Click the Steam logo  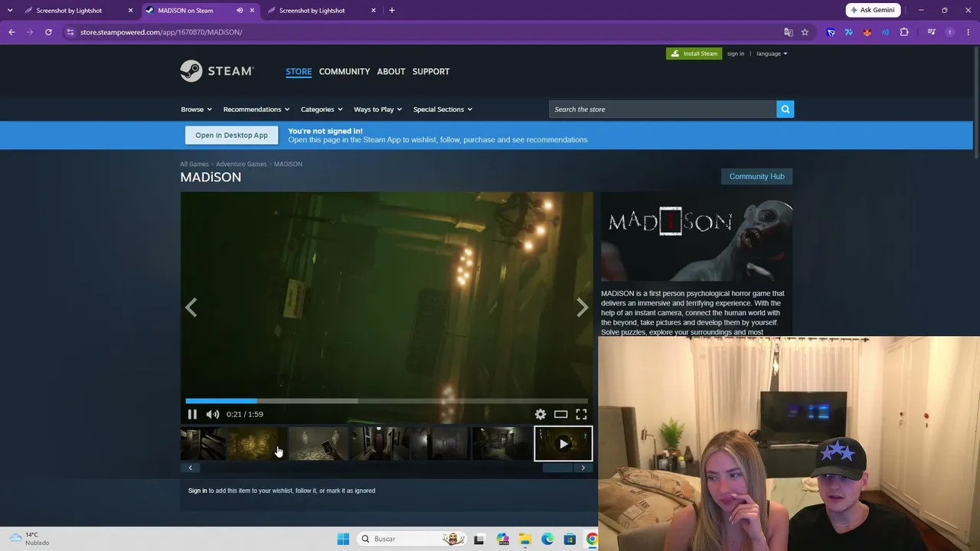pyautogui.click(x=217, y=71)
